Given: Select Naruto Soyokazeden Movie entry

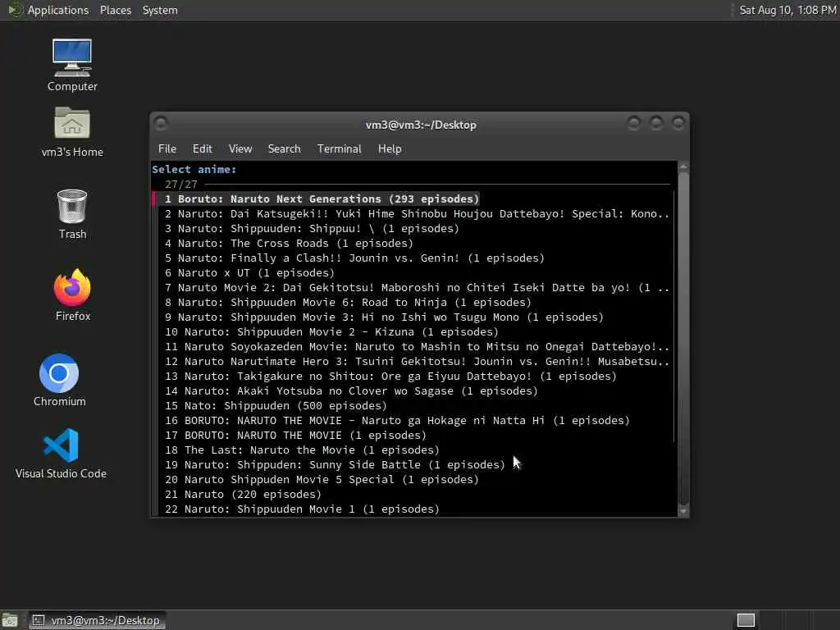Looking at the screenshot, I should coord(417,347).
